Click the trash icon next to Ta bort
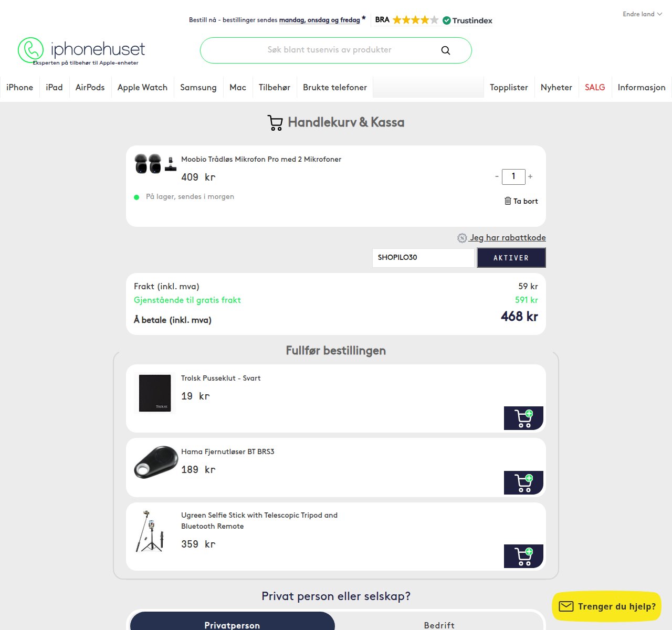The height and width of the screenshot is (630, 672). point(508,201)
